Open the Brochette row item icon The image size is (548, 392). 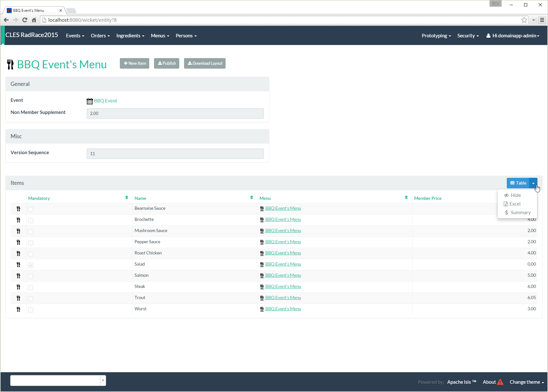tap(19, 220)
